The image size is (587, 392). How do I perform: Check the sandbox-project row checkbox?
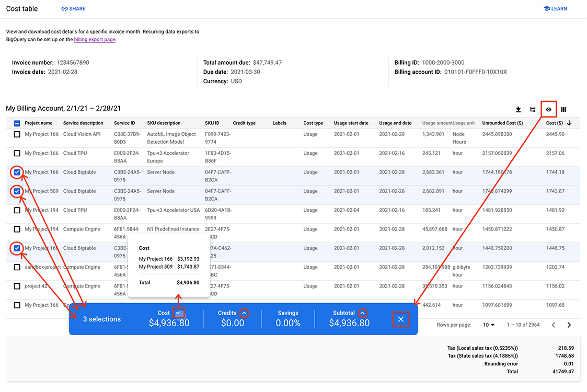(17, 267)
